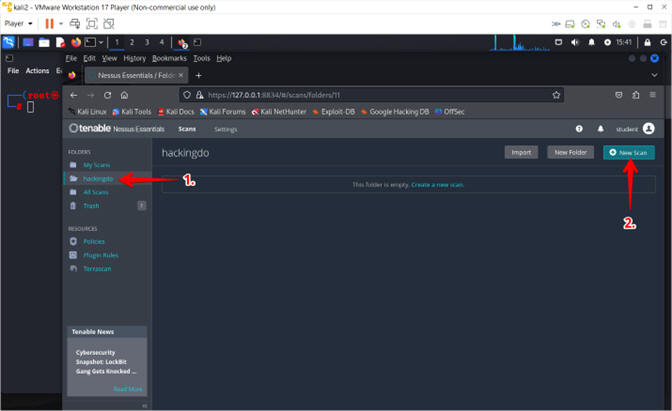
Task: Open Kali NetHunter bookmark
Action: [279, 112]
